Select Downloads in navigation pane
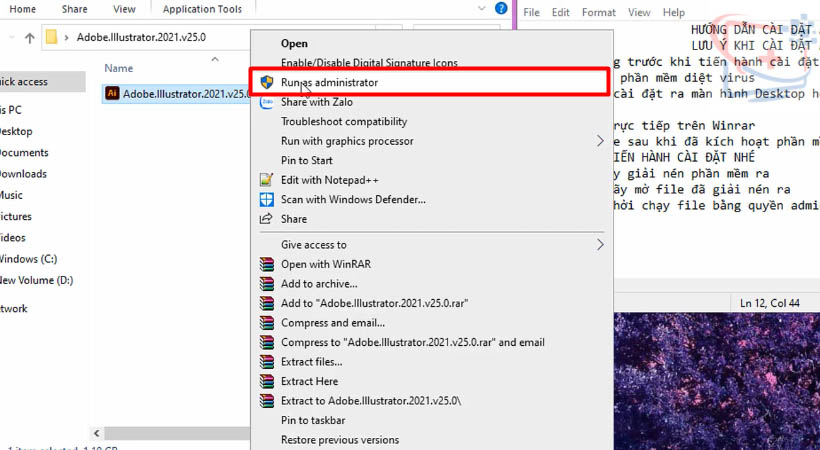 point(23,174)
